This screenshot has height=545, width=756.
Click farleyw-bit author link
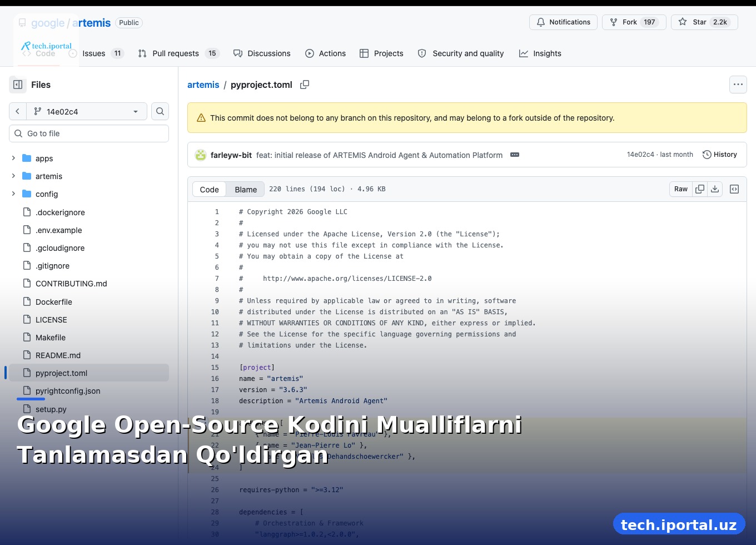click(x=231, y=155)
